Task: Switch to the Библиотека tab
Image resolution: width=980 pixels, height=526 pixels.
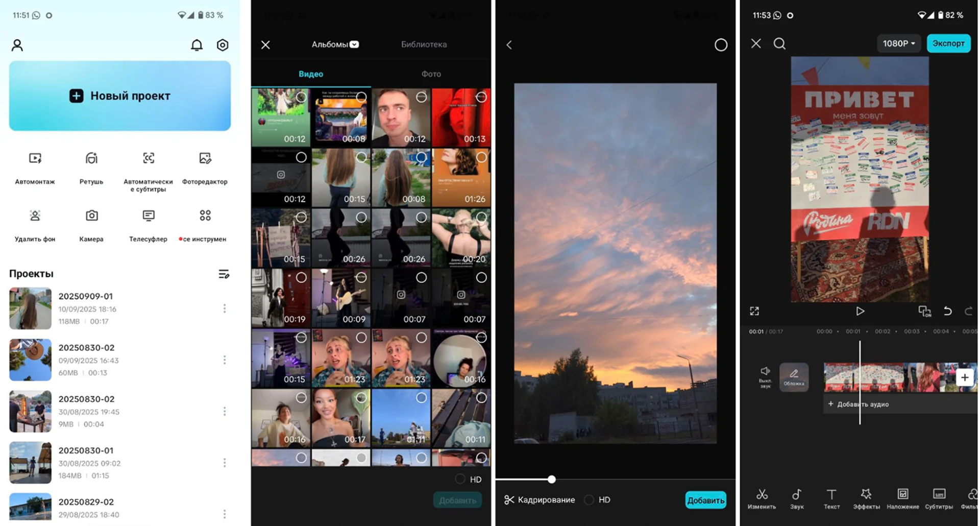Action: pos(424,44)
